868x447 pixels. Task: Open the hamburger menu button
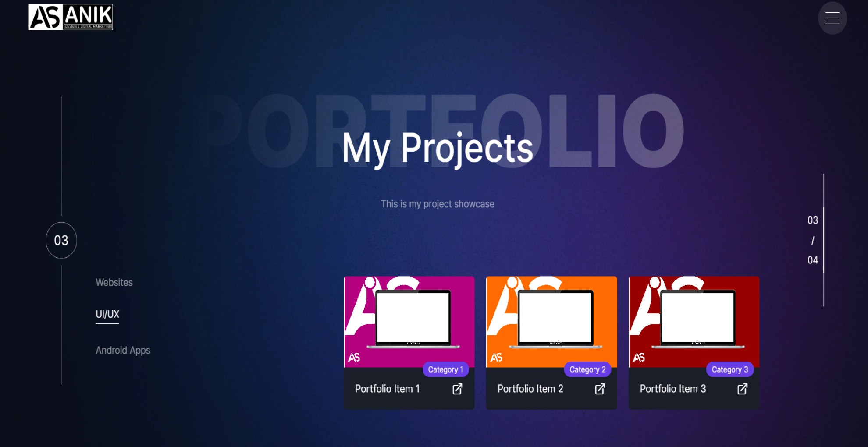point(832,18)
